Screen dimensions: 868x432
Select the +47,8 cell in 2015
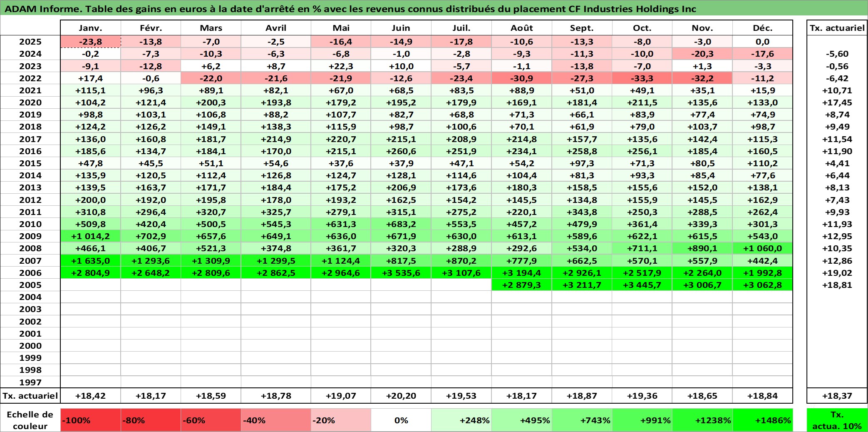pyautogui.click(x=90, y=163)
